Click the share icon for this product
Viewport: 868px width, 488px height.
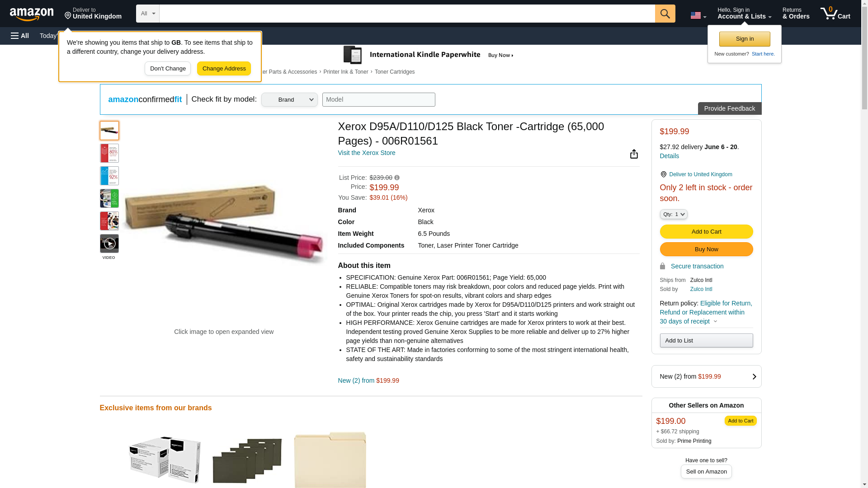(634, 154)
